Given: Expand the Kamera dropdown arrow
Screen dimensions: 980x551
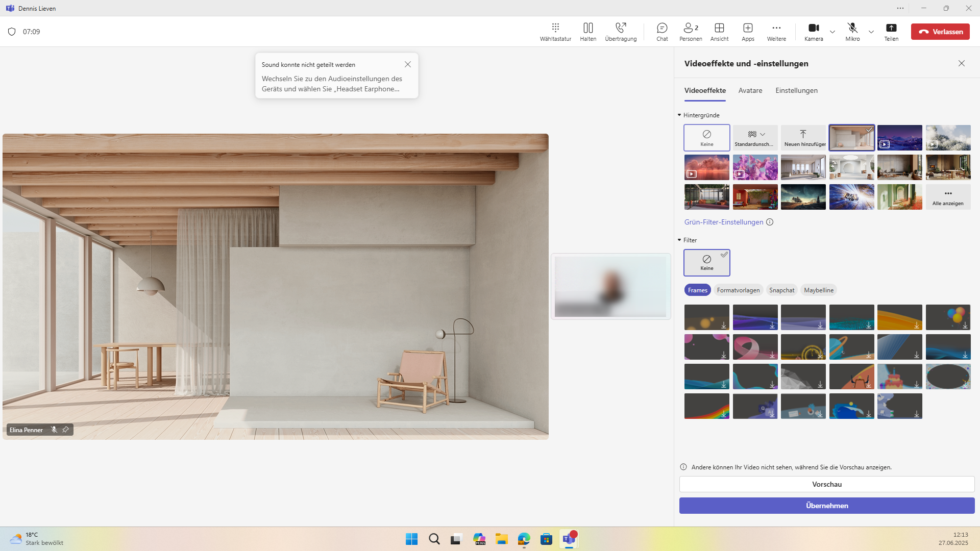Looking at the screenshot, I should 832,32.
